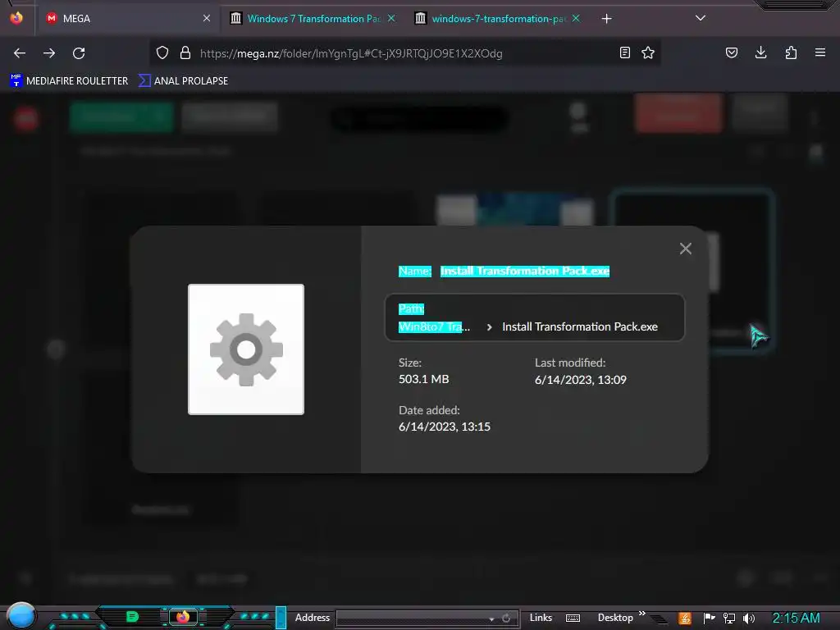Open Save to Pocket icon
Screen dimensions: 840x630
[731, 52]
